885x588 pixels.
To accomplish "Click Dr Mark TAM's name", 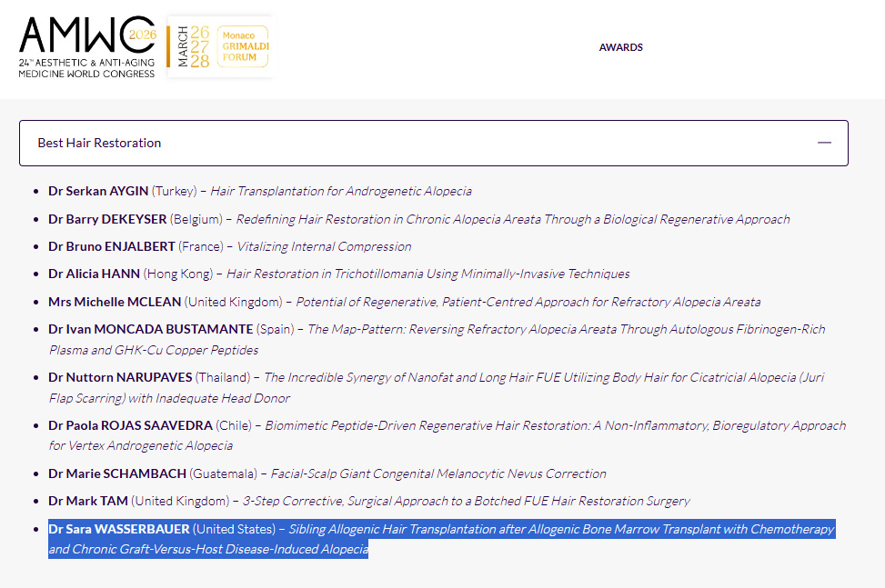I will click(87, 501).
